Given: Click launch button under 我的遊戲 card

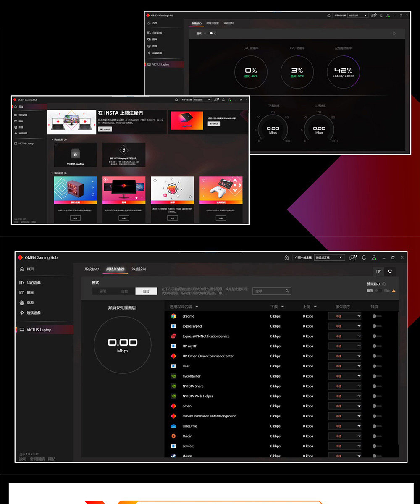Looking at the screenshot, I should pos(75,218).
